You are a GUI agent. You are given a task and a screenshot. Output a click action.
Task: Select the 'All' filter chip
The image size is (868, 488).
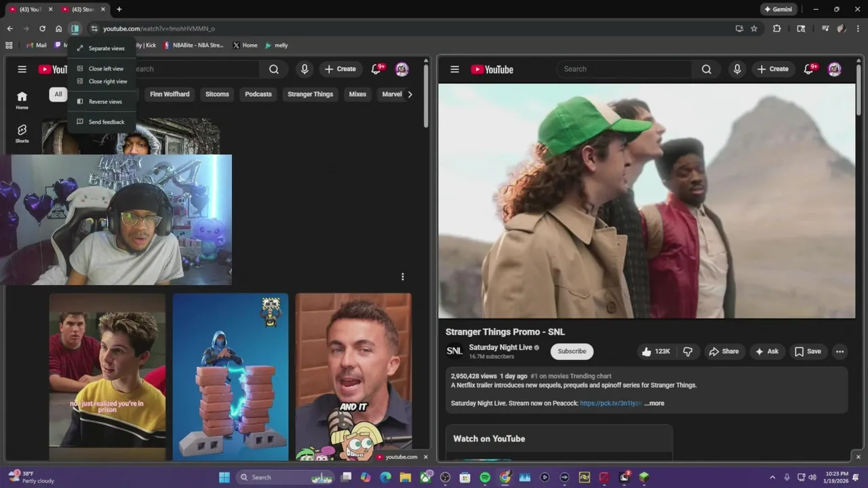58,94
